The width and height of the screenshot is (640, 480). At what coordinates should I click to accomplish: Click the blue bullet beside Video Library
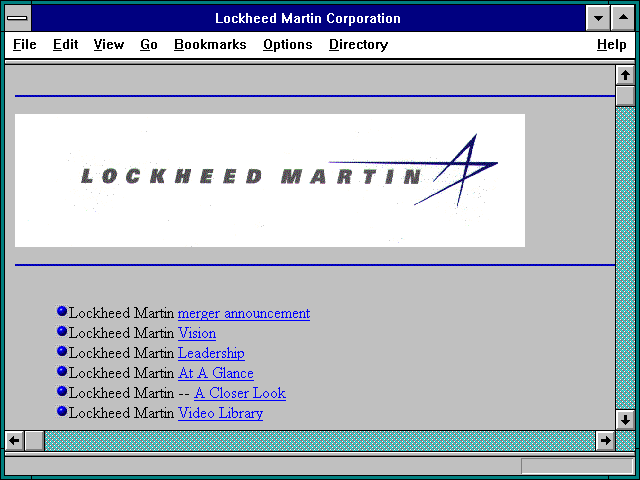(x=62, y=411)
